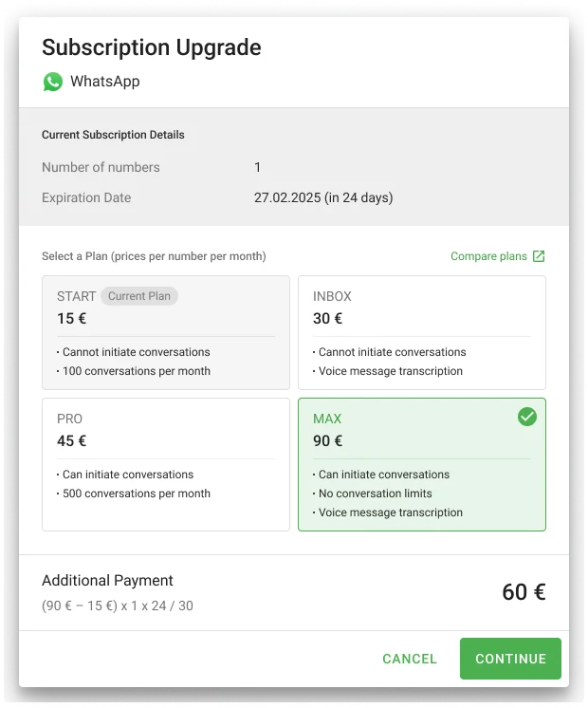Click the WhatsApp logo icon
Screen dimensions: 588x708
52,82
